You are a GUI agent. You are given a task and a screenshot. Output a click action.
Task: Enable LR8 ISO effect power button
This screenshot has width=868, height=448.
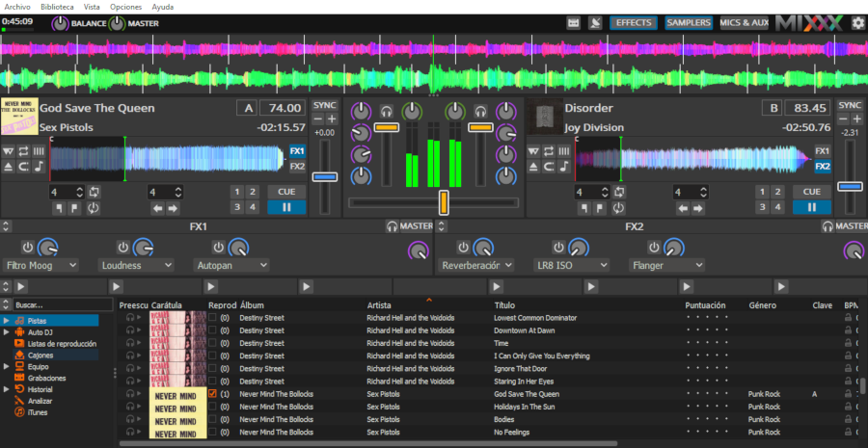(x=558, y=247)
